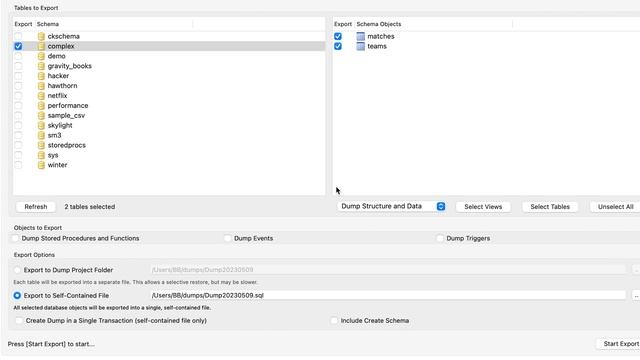
Task: Uncheck the teams table export checkbox
Action: [x=338, y=46]
